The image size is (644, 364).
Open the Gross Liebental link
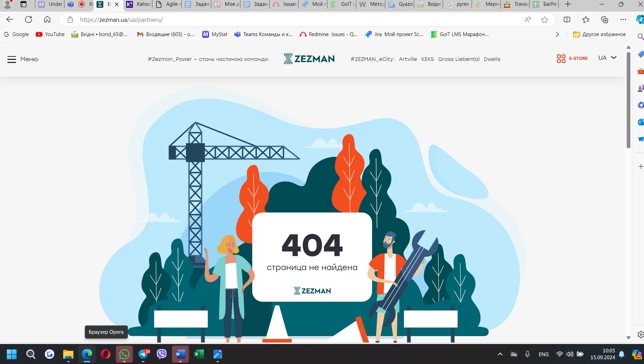pos(458,59)
